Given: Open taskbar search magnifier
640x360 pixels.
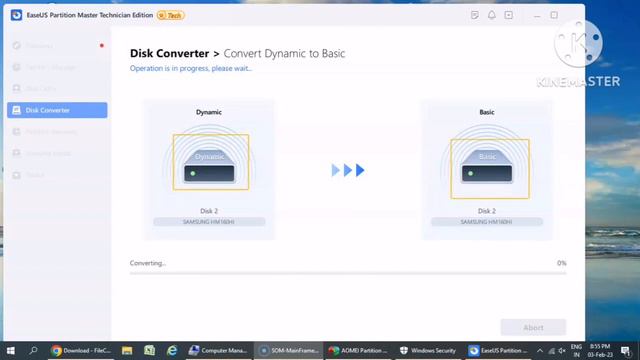Looking at the screenshot, I should point(33,351).
